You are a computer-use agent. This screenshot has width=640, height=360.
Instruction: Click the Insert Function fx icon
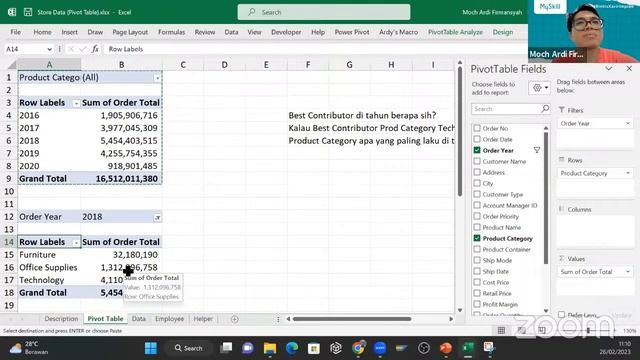[x=95, y=49]
